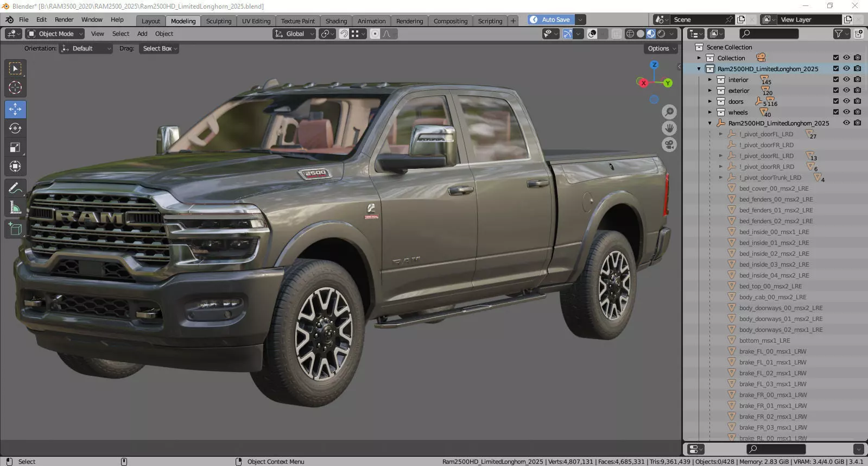Switch to Wireframe viewport shading
The width and height of the screenshot is (868, 466).
pos(630,34)
